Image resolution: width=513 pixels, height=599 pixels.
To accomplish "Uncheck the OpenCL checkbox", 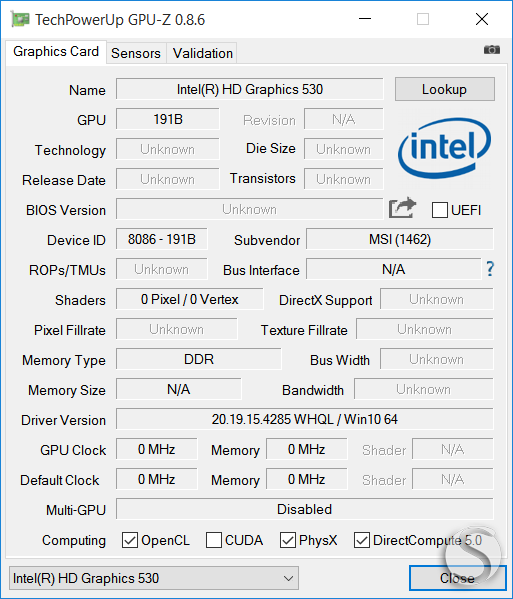I will tap(130, 540).
